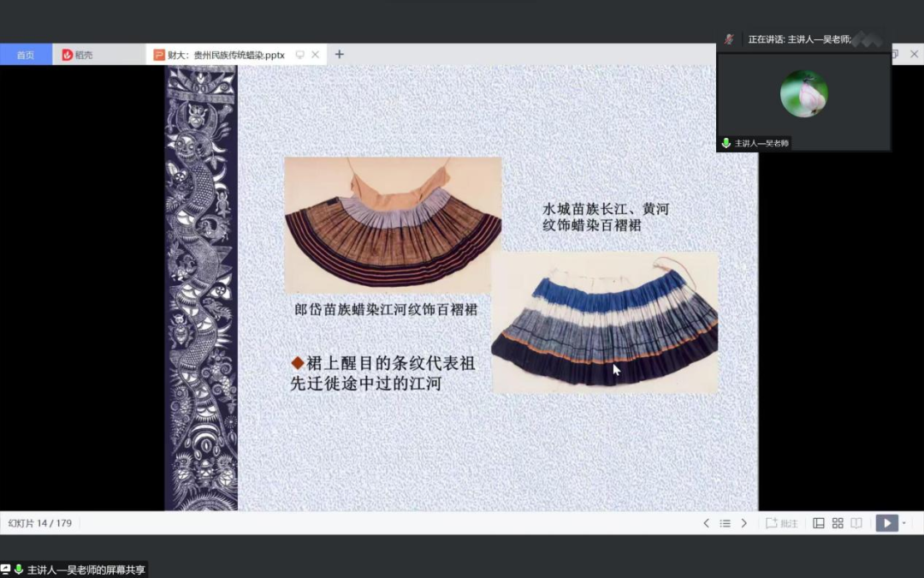The width and height of the screenshot is (924, 578).
Task: Click the 郎岱苗族 pleated skirt image
Action: tap(393, 224)
